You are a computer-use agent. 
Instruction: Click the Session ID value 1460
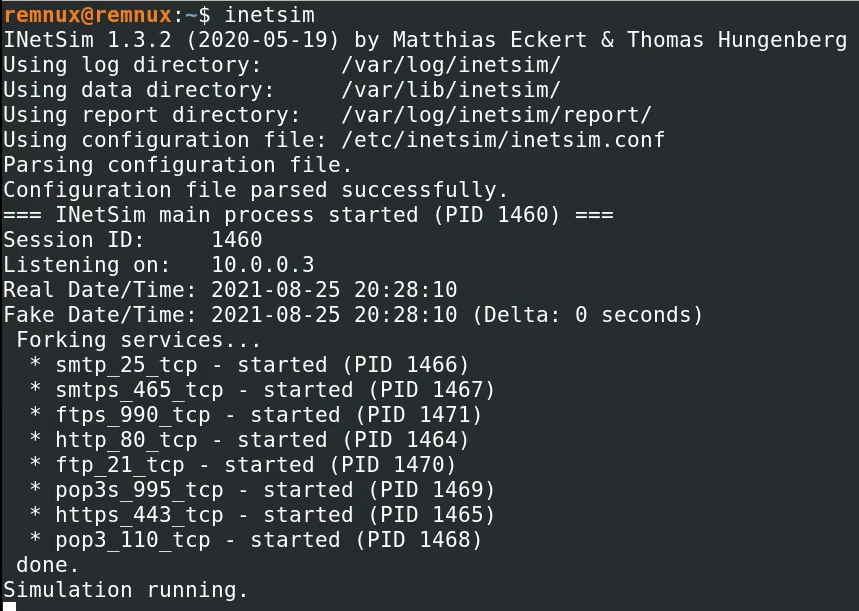coord(236,240)
